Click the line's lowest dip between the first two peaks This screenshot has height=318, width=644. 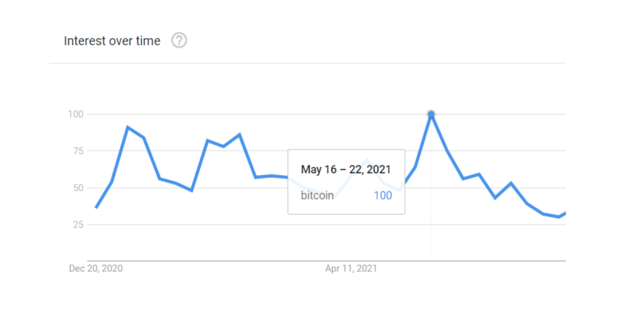tap(192, 190)
